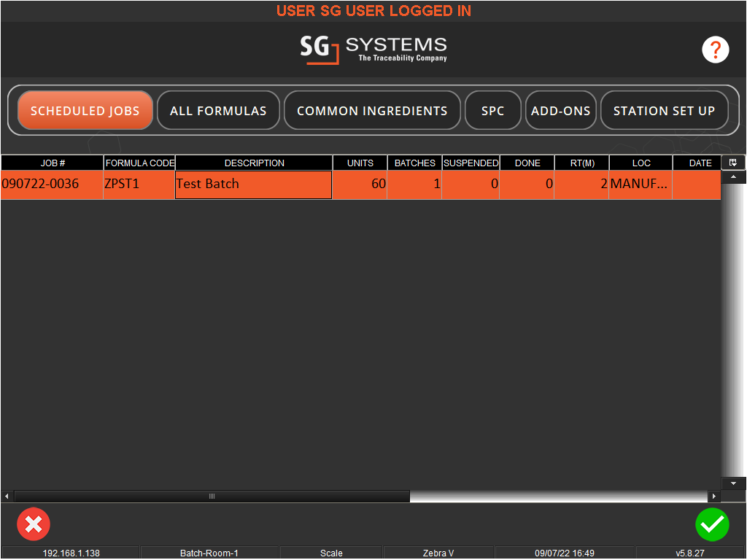Switch to the ALL FORMULAS tab

point(218,110)
